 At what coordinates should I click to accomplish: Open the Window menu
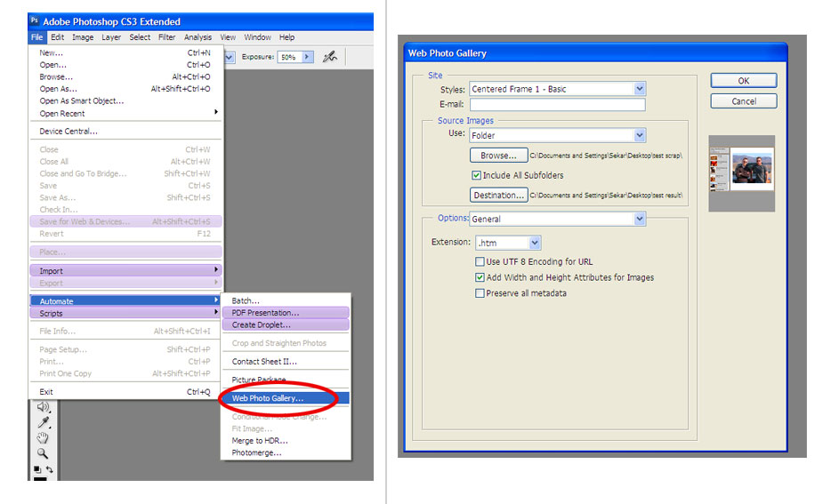[x=257, y=37]
